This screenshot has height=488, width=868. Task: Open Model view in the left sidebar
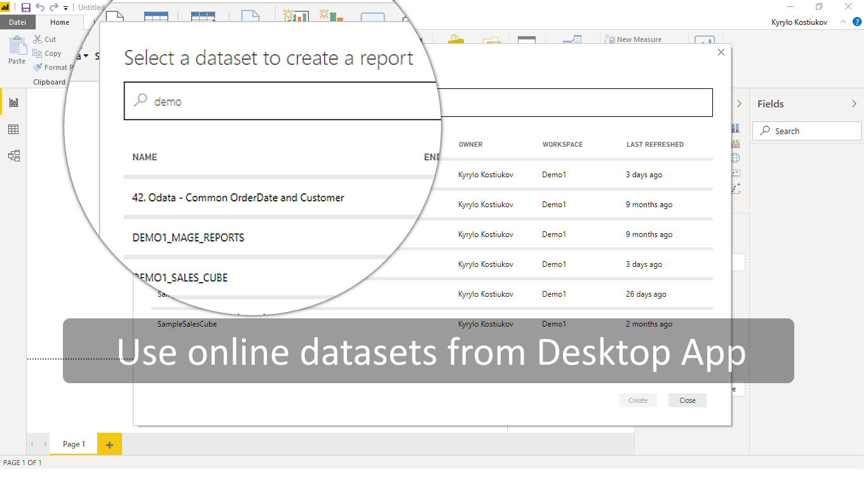(13, 155)
